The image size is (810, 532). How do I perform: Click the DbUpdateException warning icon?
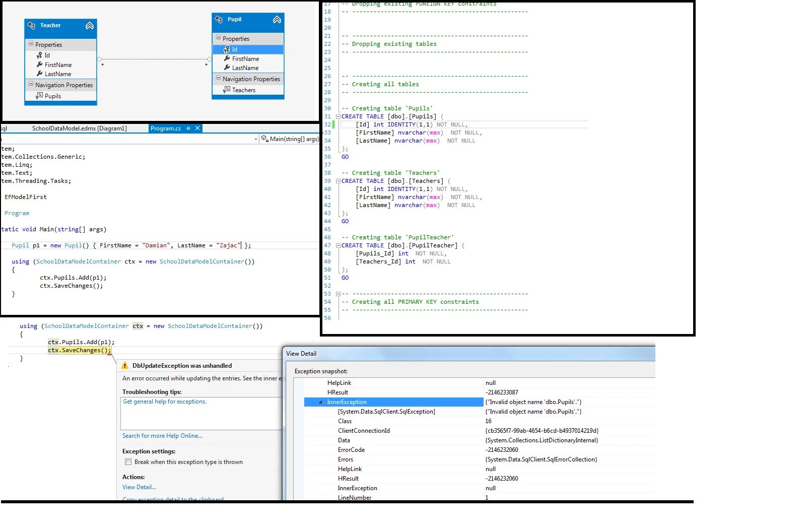(125, 366)
